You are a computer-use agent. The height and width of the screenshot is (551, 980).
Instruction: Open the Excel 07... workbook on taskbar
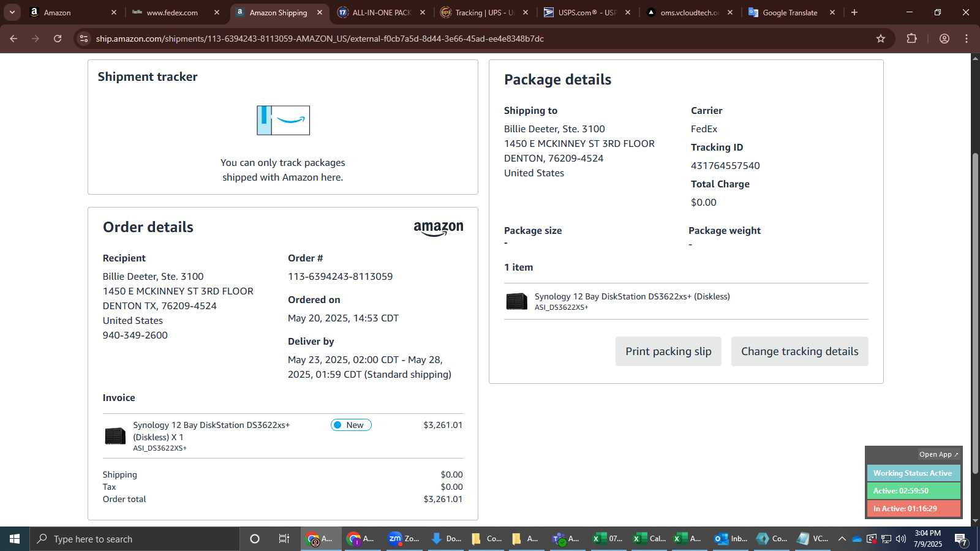[607, 539]
